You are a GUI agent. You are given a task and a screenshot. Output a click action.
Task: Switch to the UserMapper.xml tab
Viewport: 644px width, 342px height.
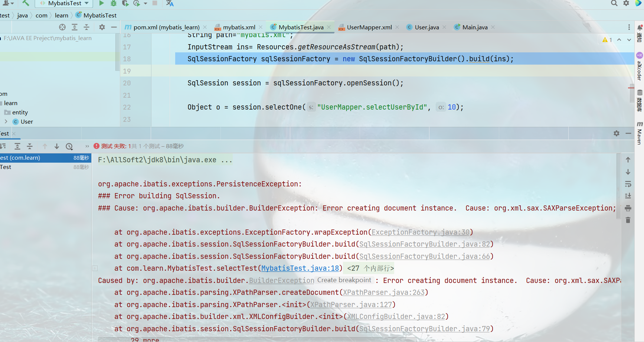coord(370,27)
